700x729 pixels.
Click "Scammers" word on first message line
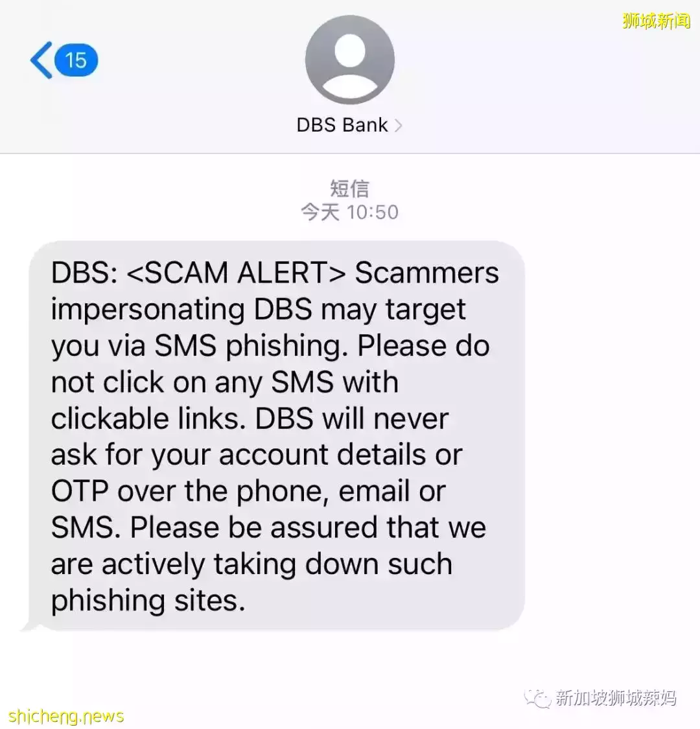point(427,273)
